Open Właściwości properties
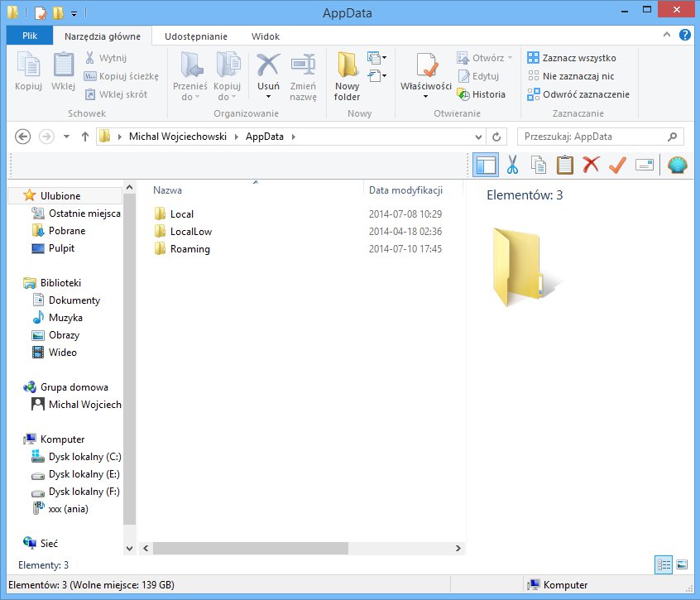700x600 pixels. click(x=426, y=70)
